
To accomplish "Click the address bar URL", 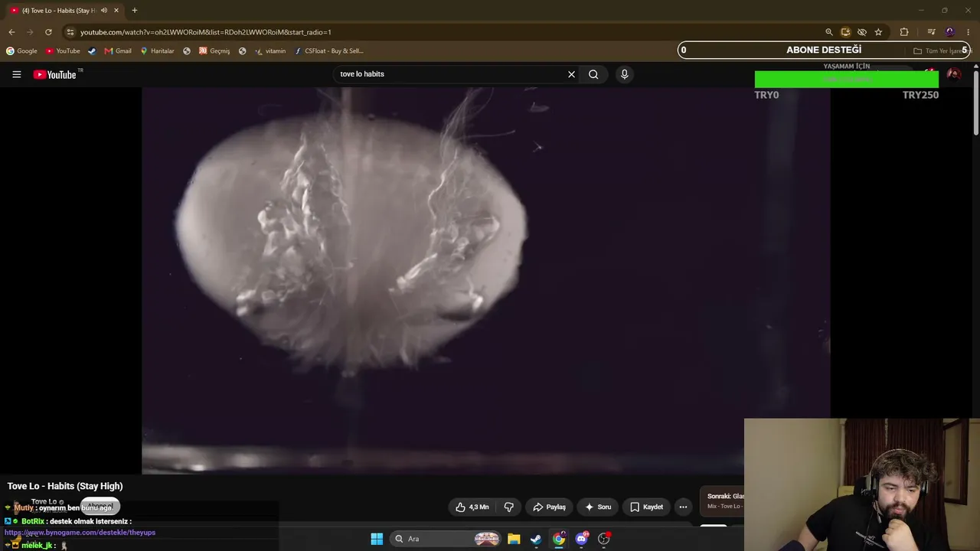I will tap(206, 32).
